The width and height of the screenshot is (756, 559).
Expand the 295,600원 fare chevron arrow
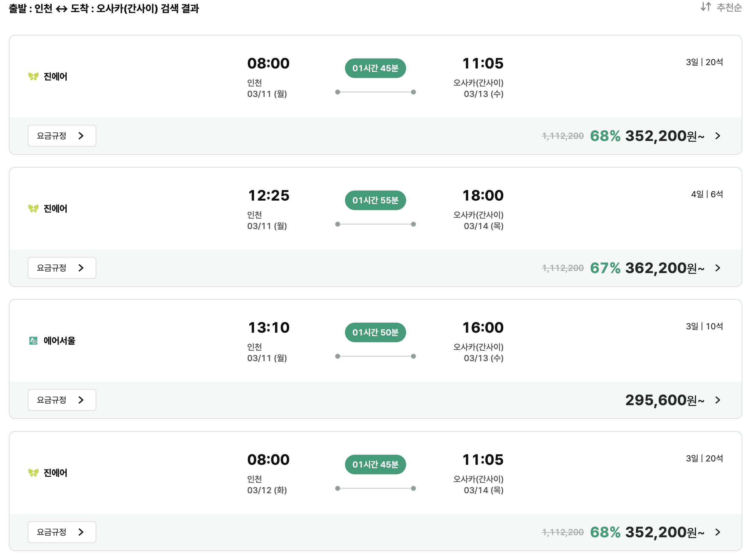coord(718,400)
